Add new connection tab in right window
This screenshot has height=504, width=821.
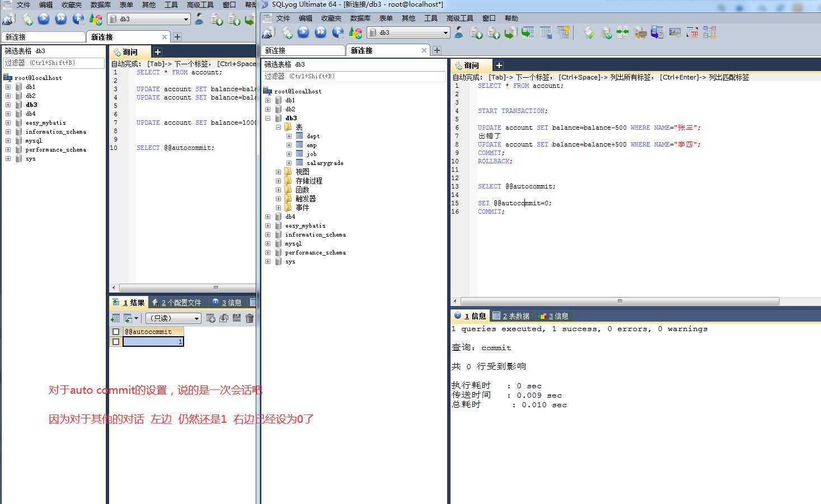pyautogui.click(x=437, y=50)
